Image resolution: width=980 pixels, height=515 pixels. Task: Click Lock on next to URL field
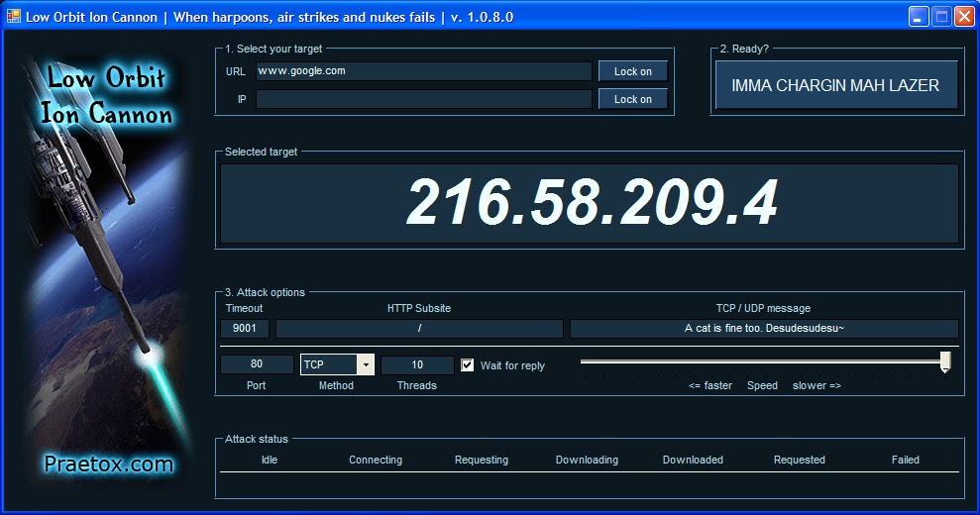click(x=632, y=71)
